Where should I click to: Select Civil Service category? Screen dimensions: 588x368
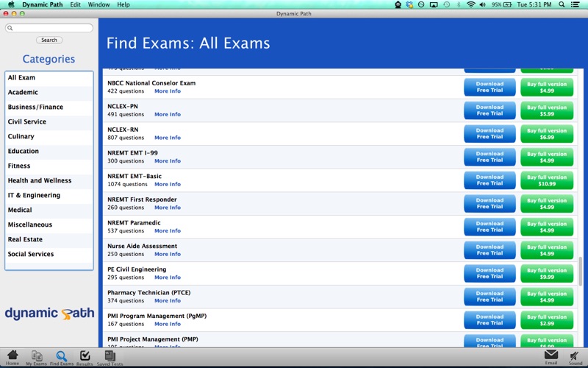[49, 121]
